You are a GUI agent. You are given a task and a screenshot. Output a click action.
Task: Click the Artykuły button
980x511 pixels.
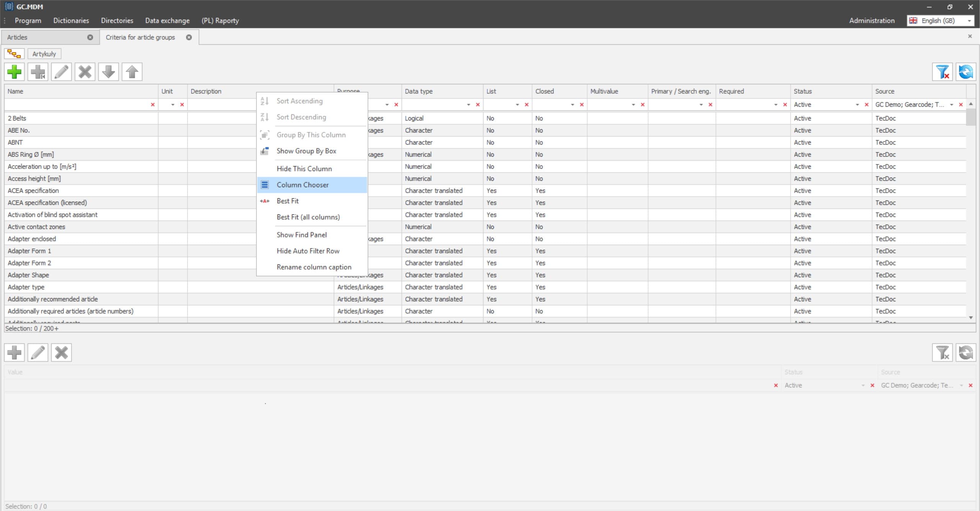pos(44,54)
